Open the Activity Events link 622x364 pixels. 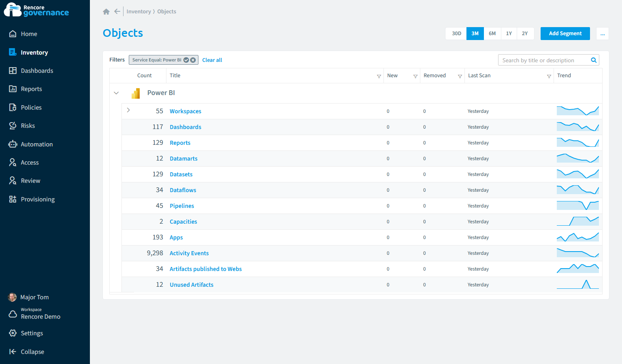coord(189,253)
